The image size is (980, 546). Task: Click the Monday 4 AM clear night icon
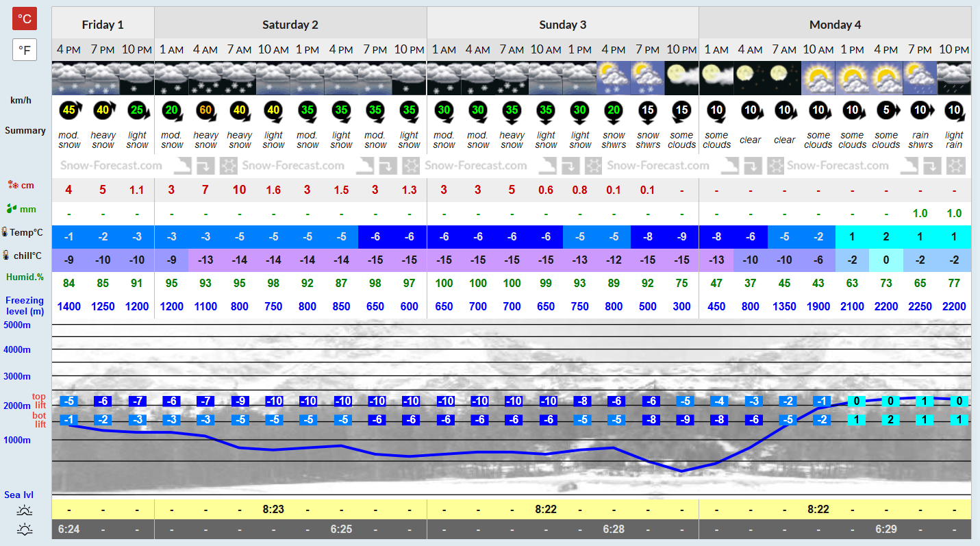(x=750, y=78)
